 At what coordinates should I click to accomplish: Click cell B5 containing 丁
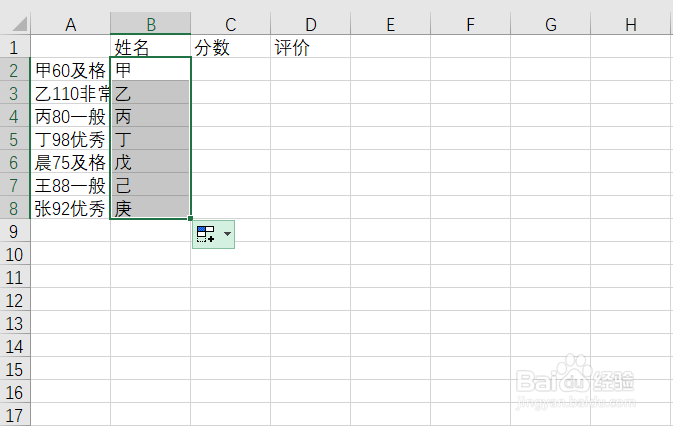click(x=151, y=139)
